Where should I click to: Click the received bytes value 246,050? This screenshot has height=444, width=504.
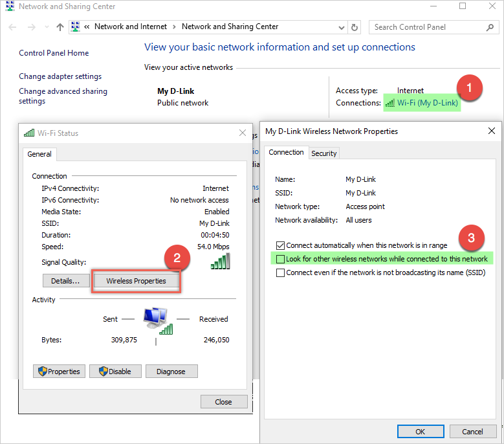pyautogui.click(x=217, y=340)
